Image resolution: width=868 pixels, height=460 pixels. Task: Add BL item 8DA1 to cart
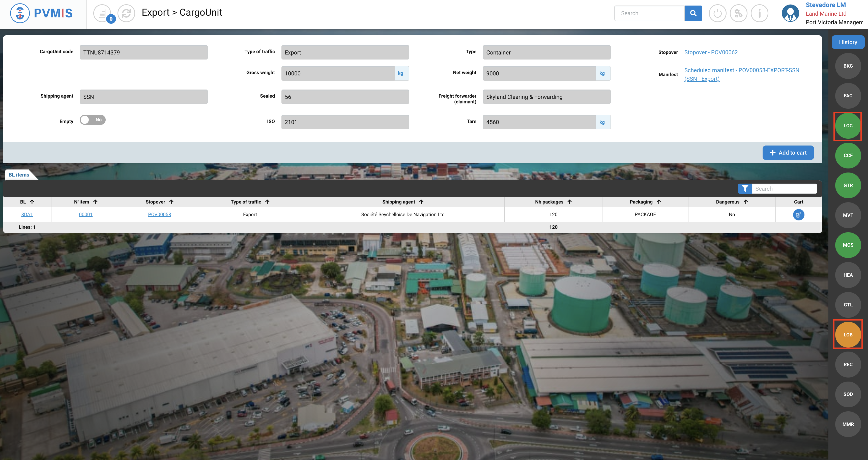798,215
